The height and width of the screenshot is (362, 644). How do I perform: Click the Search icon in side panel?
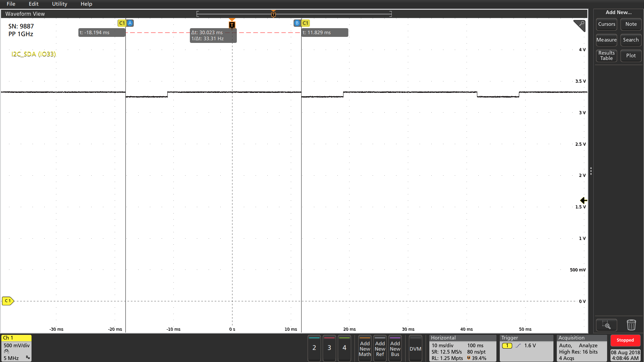point(630,39)
